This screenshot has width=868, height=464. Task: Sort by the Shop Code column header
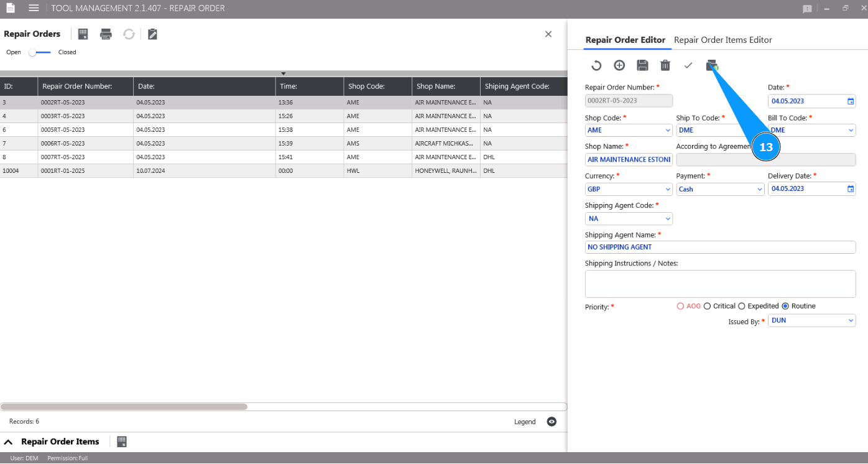378,86
